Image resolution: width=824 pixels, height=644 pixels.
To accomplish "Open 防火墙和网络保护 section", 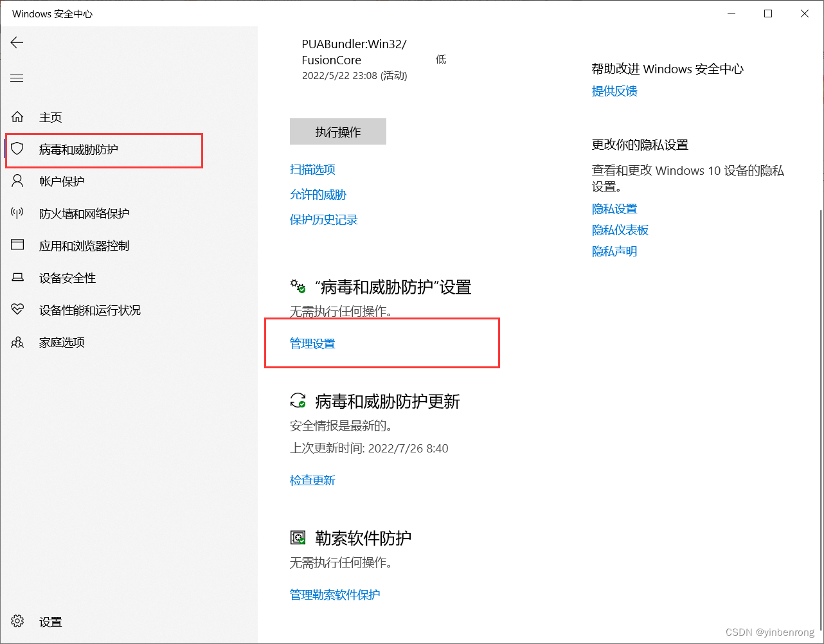I will click(x=84, y=213).
